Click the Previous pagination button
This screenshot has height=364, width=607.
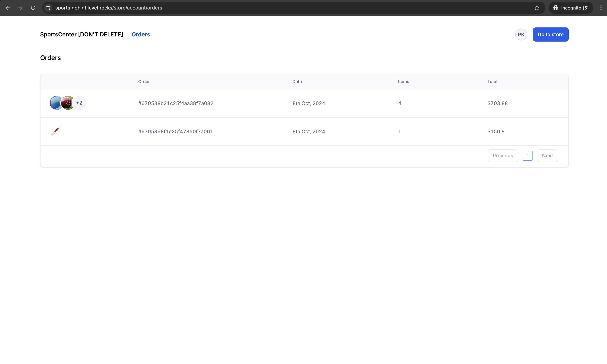click(502, 155)
